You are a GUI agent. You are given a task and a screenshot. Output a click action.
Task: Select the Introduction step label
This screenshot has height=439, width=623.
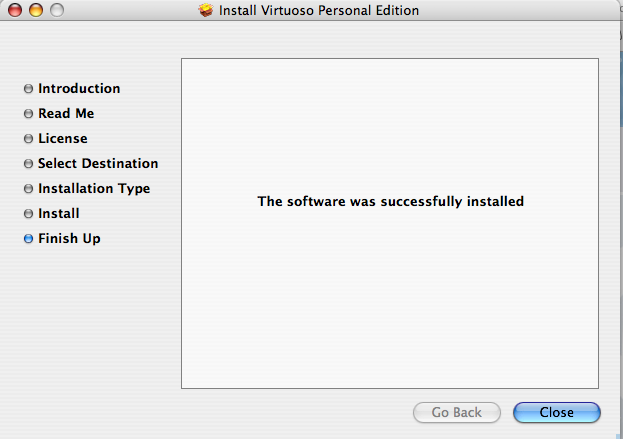[79, 88]
